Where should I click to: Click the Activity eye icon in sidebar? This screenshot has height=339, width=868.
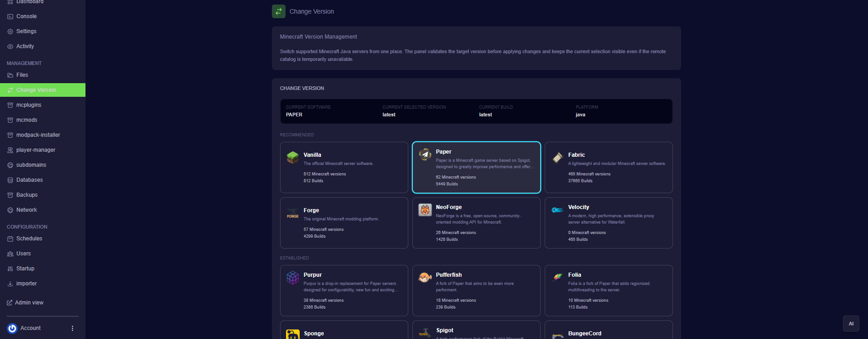[x=10, y=46]
